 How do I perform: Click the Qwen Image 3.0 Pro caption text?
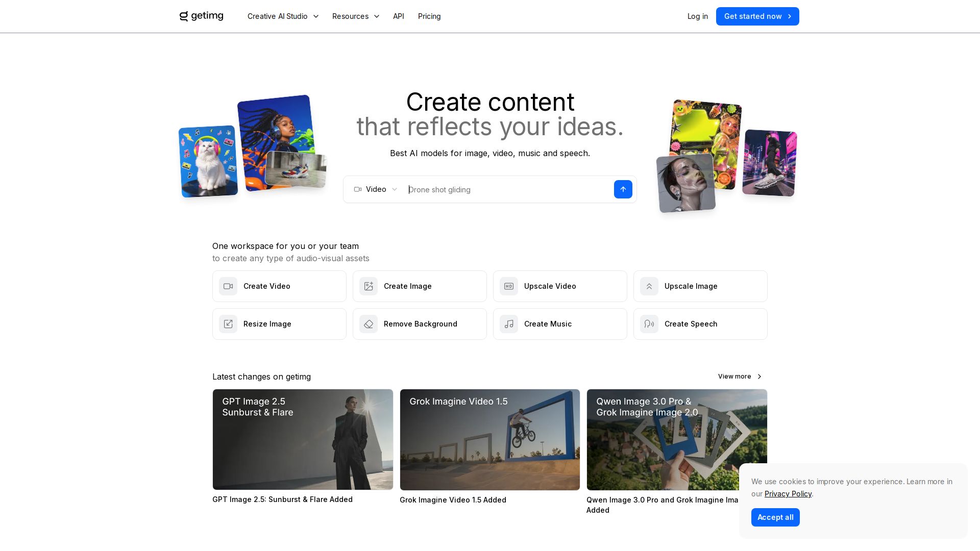663,505
